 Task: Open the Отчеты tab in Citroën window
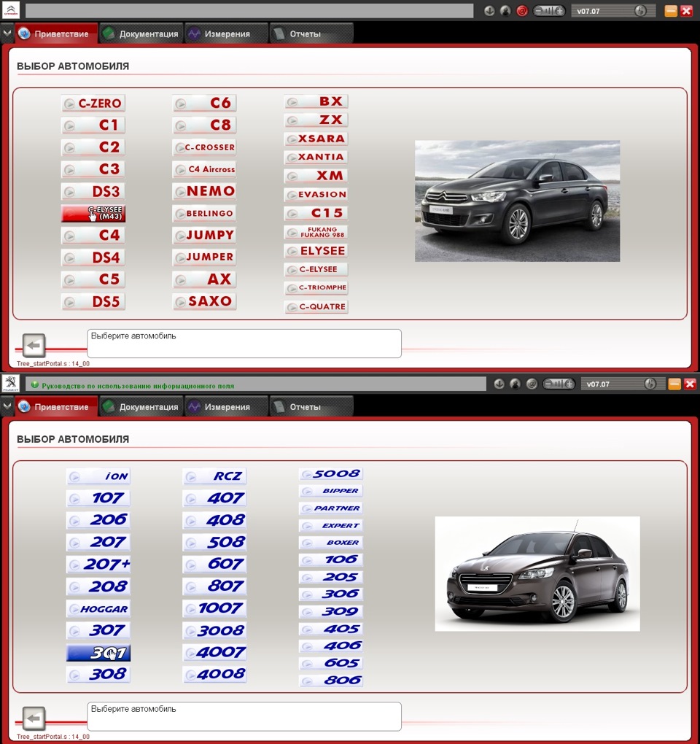[x=311, y=34]
